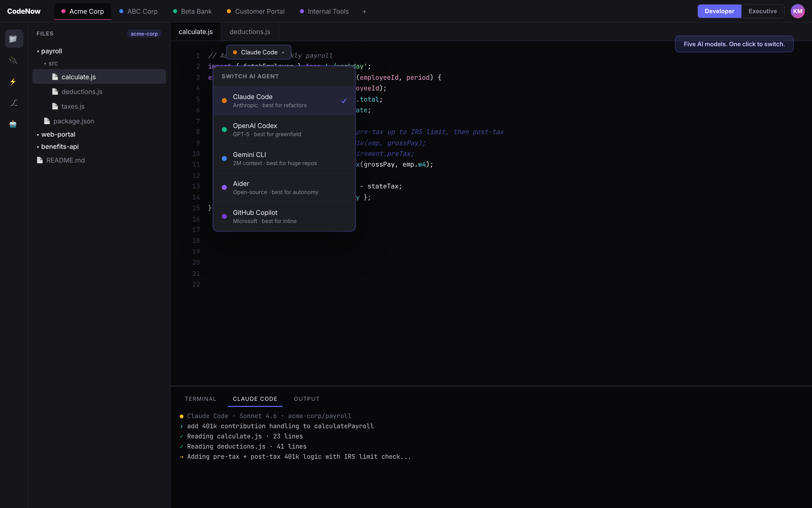812x508 pixels.
Task: Open taxes.js in file tree
Action: tap(99, 106)
